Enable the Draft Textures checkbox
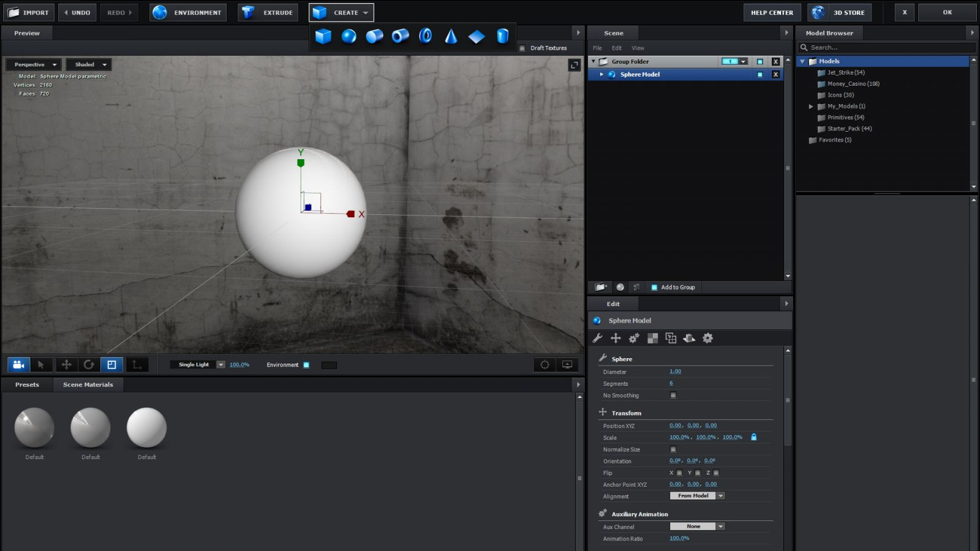The image size is (980, 551). click(x=522, y=48)
